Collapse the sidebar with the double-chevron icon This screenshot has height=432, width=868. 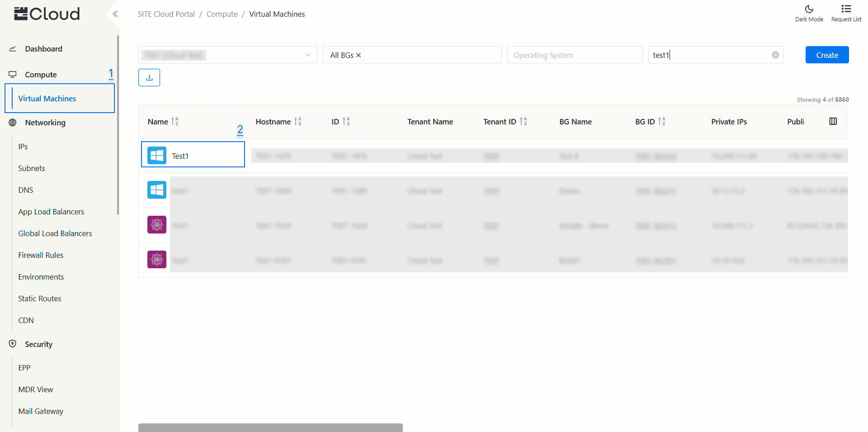pyautogui.click(x=115, y=14)
